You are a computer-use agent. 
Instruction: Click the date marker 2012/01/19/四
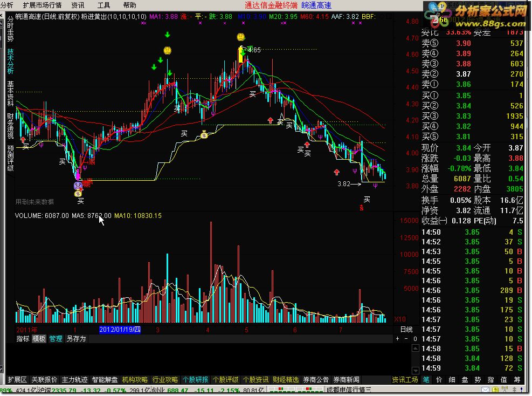(x=120, y=330)
